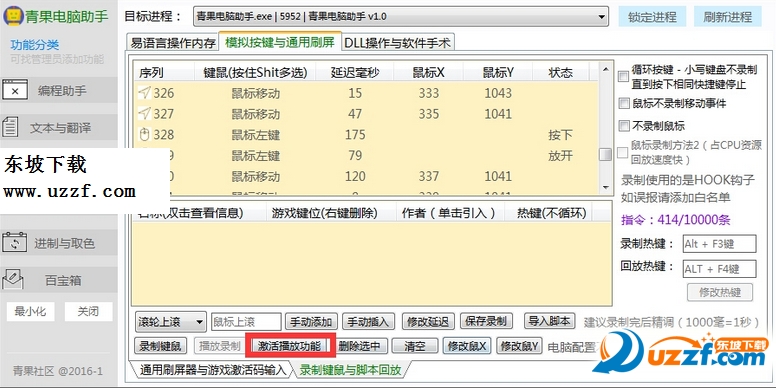The height and width of the screenshot is (390, 776).
Task: Select mouse X value 333
Action: (429, 93)
